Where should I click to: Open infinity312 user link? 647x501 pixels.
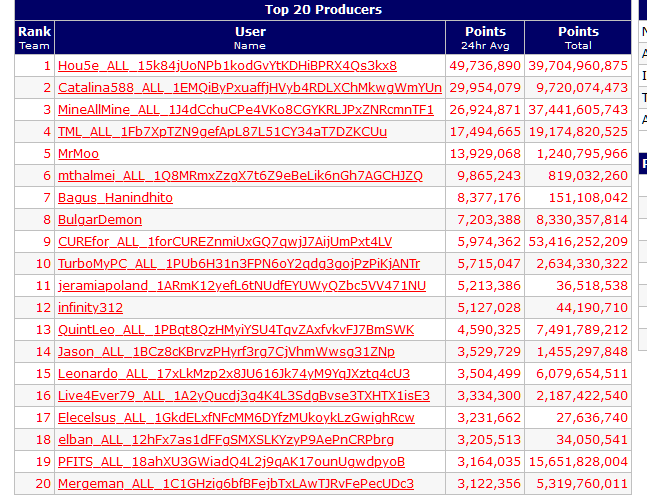[x=90, y=307]
